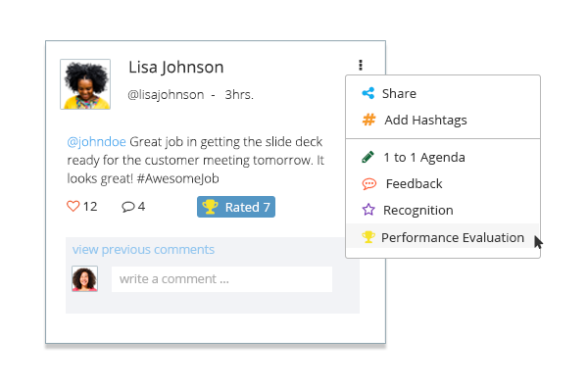Click the yellow trophy icon beside Performance Evaluation
Viewport: 588px width, 392px height.
tap(368, 237)
